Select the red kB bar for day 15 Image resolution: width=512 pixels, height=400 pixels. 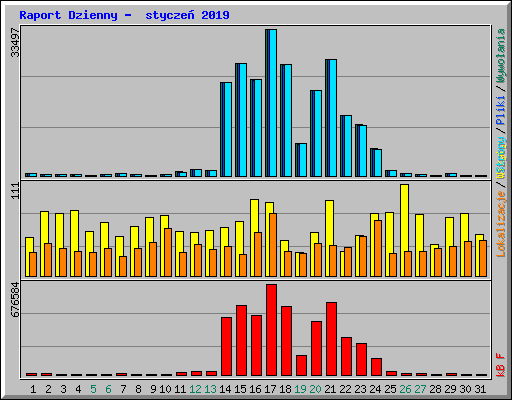[241, 341]
